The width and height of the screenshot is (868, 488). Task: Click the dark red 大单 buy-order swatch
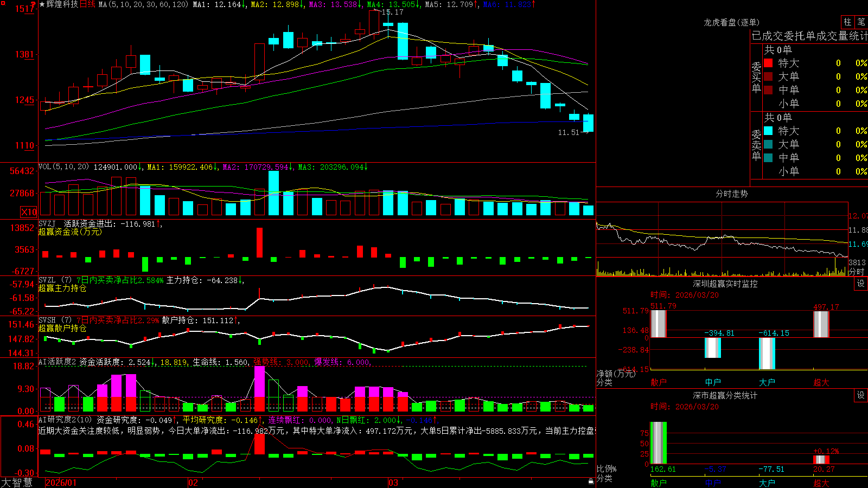[768, 76]
